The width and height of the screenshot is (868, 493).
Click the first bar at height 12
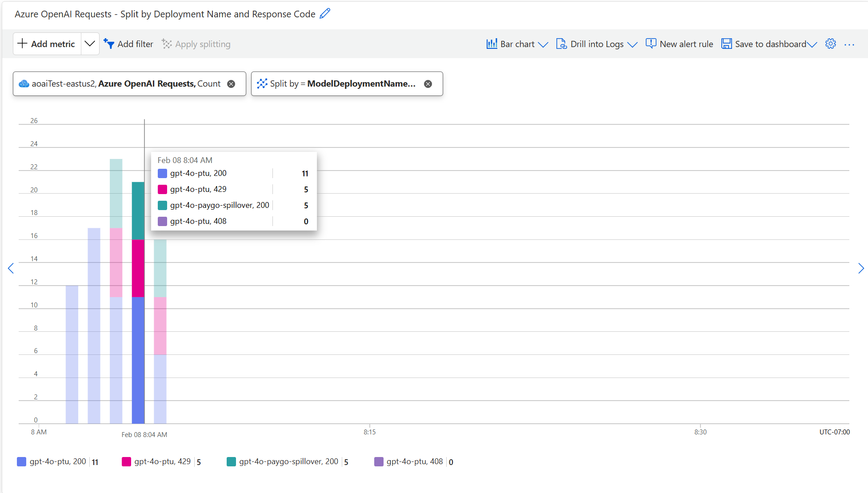coord(72,354)
